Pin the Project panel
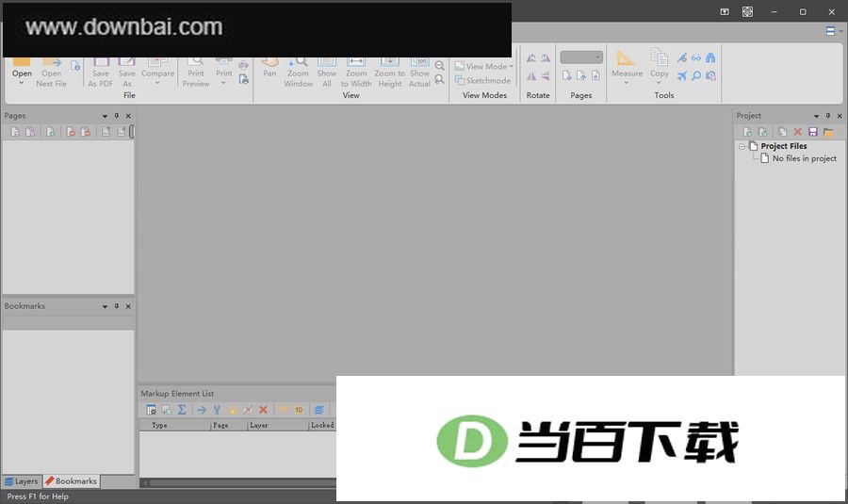This screenshot has width=848, height=504. click(x=827, y=116)
